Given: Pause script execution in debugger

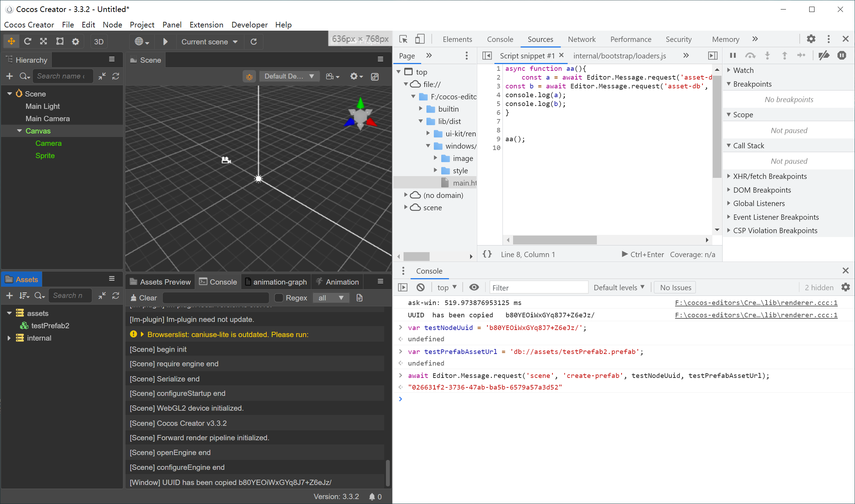Looking at the screenshot, I should pyautogui.click(x=733, y=55).
